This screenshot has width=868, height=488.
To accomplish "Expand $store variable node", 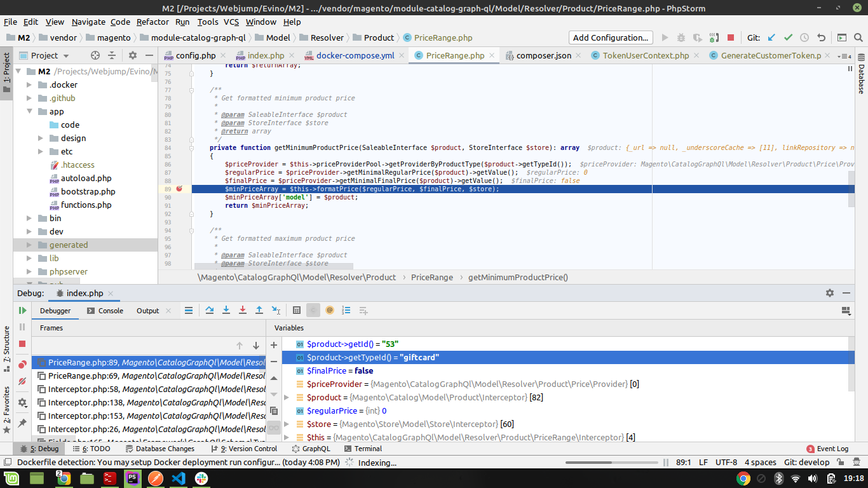I will click(286, 424).
